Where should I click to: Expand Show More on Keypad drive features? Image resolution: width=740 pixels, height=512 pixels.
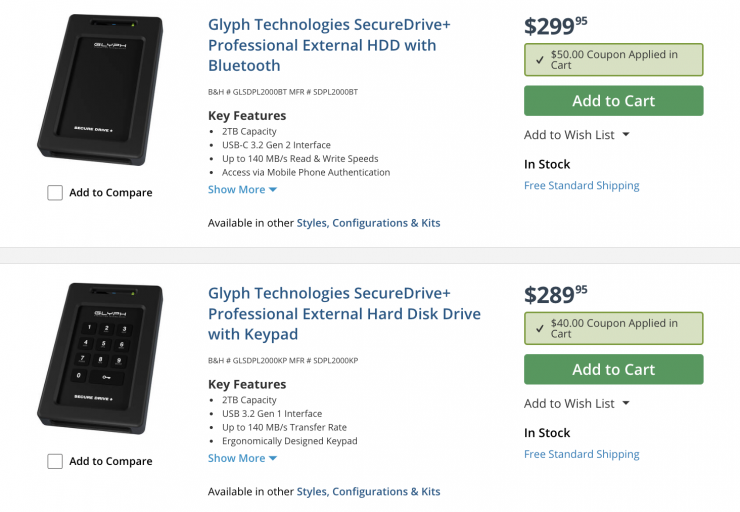(x=242, y=458)
